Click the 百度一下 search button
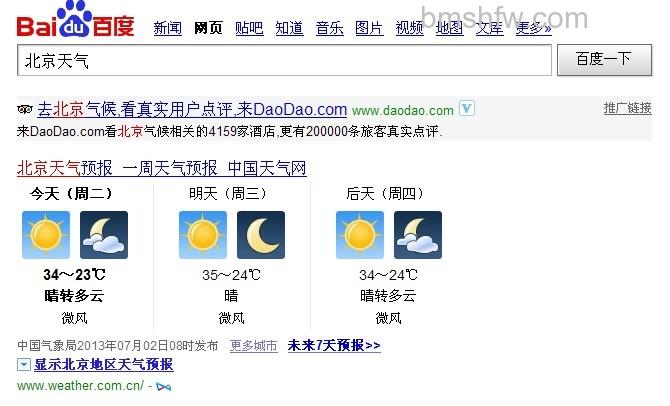Image resolution: width=670 pixels, height=406 pixels. [x=604, y=60]
